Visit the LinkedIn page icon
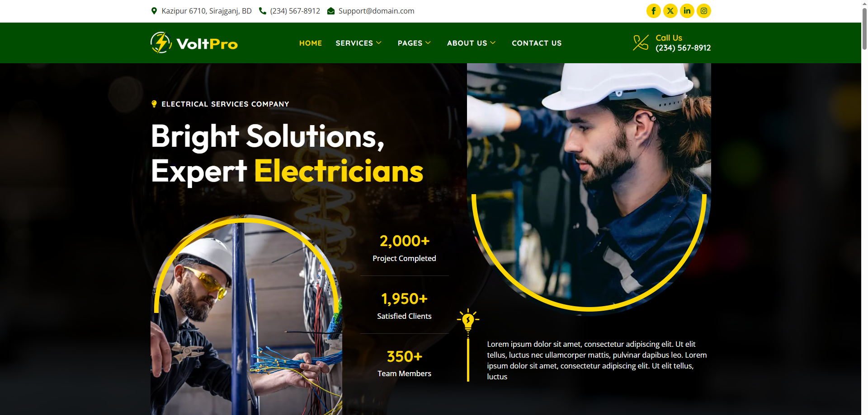Image resolution: width=868 pixels, height=415 pixels. (x=687, y=10)
